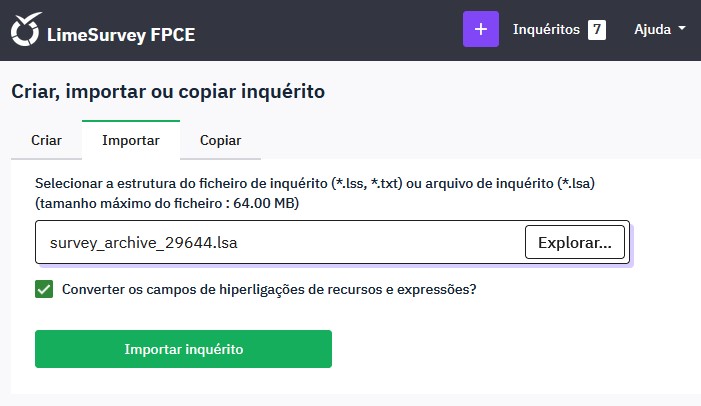Click the survey count badge showing 7
Viewport: 701px width, 406px height.
[597, 30]
